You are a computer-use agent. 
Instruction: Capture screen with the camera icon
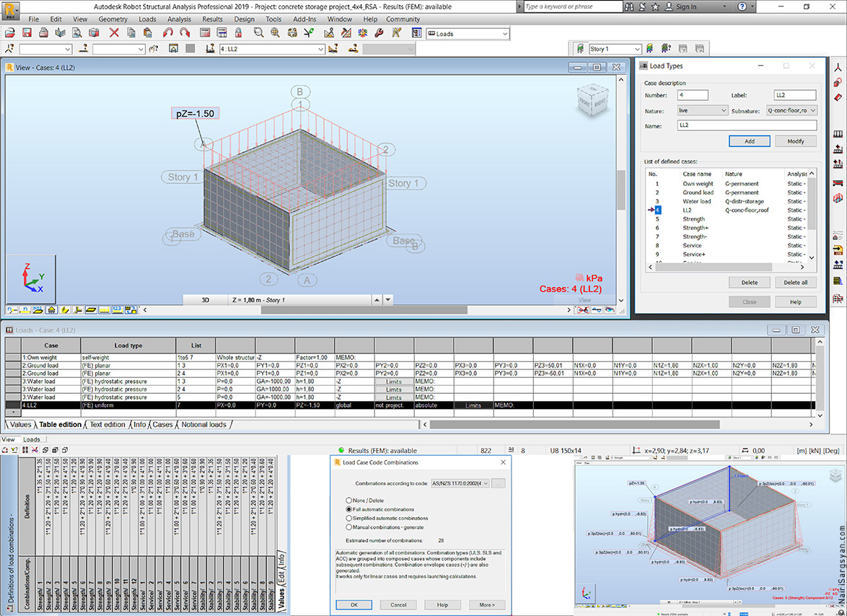(94, 33)
